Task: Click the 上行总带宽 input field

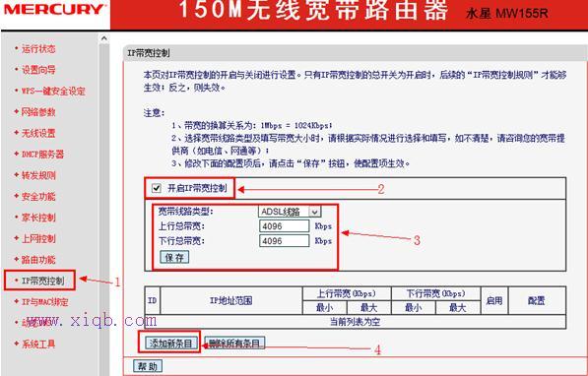Action: pos(285,226)
